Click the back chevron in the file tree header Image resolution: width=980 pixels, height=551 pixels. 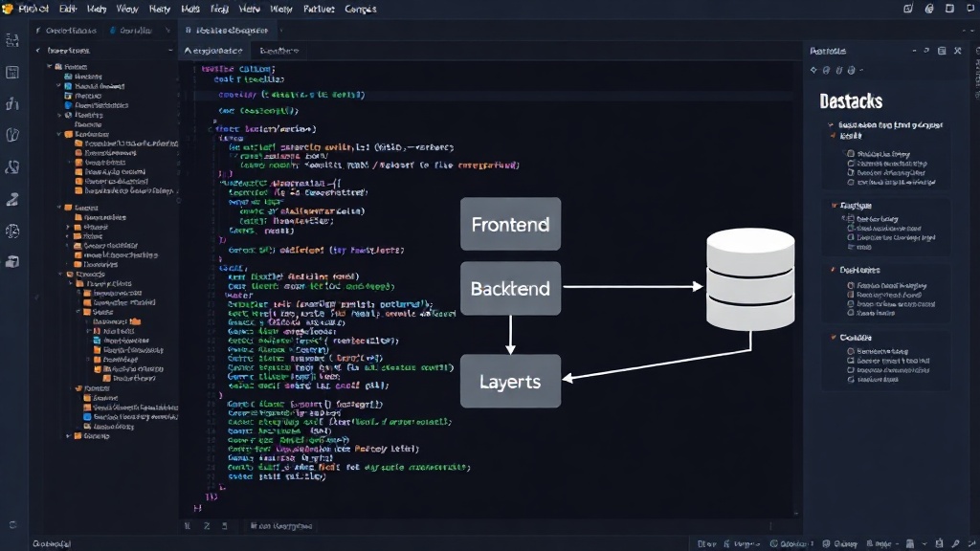tap(38, 51)
